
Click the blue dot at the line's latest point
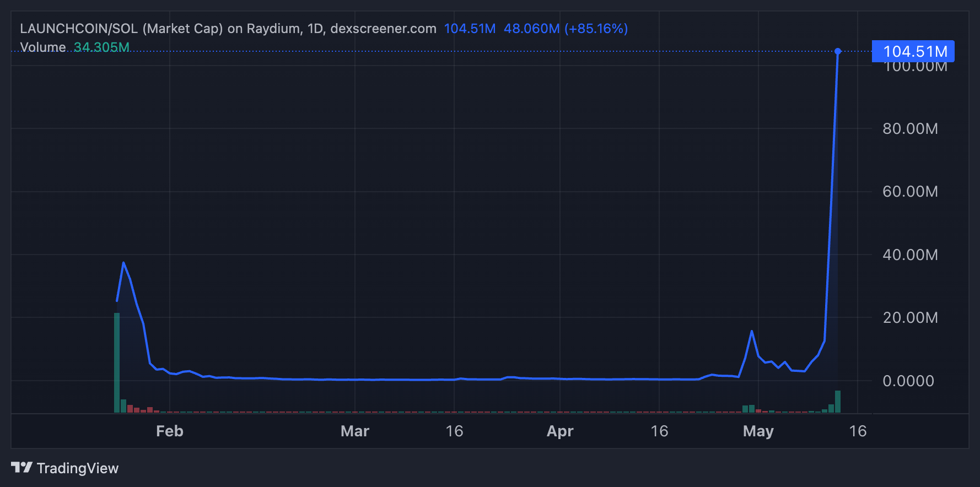(x=838, y=51)
